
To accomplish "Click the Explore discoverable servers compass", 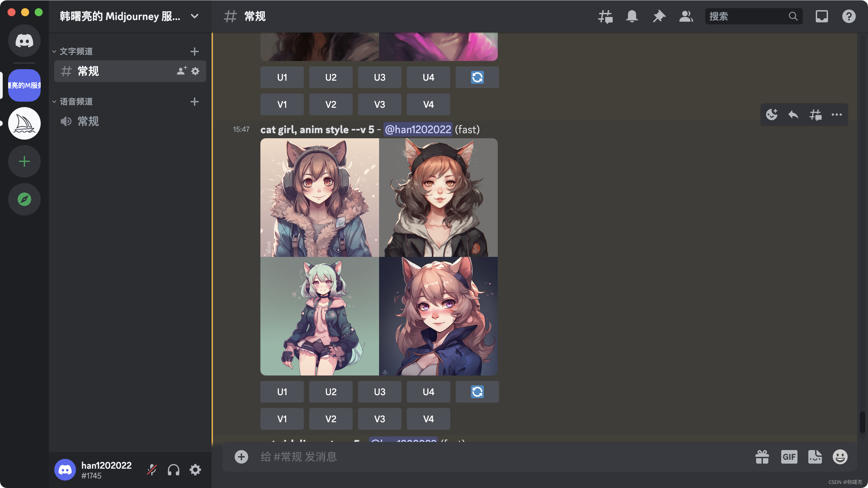I will pyautogui.click(x=24, y=199).
